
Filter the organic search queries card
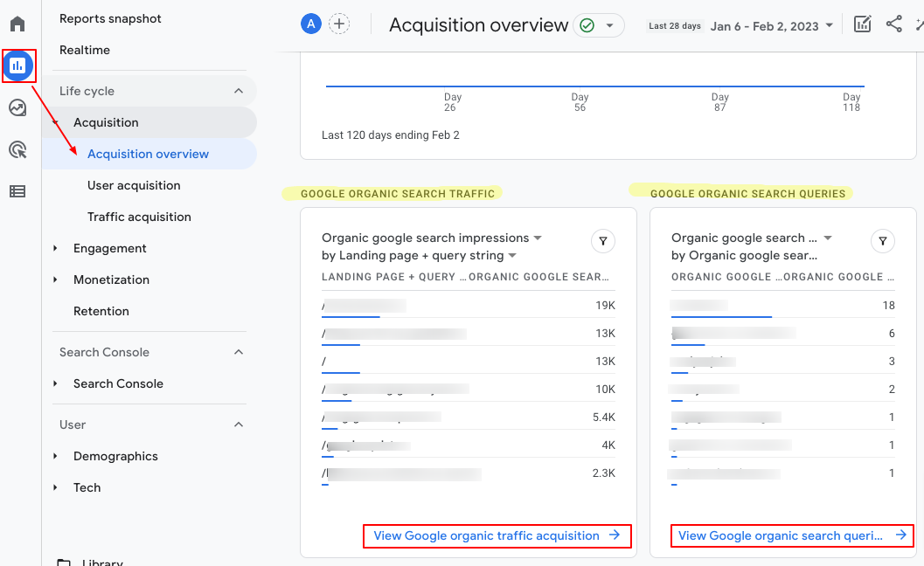click(882, 241)
